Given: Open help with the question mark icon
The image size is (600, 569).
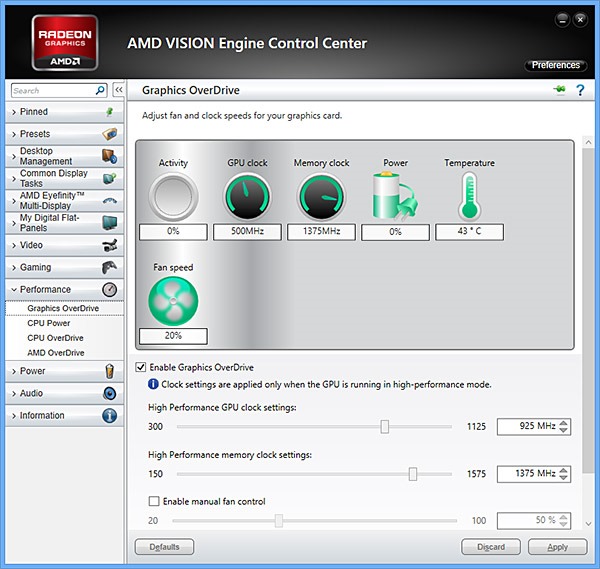Looking at the screenshot, I should coord(579,91).
